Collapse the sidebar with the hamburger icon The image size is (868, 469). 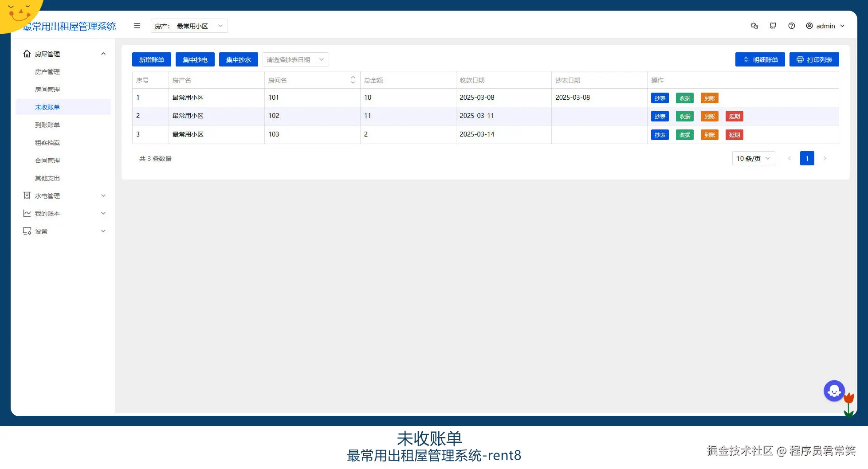coord(137,26)
